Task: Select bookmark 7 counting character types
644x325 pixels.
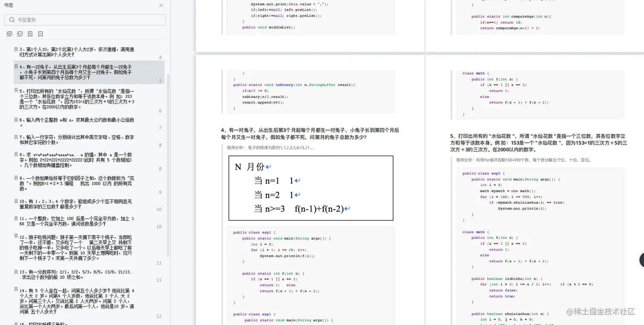Action: (x=85, y=139)
